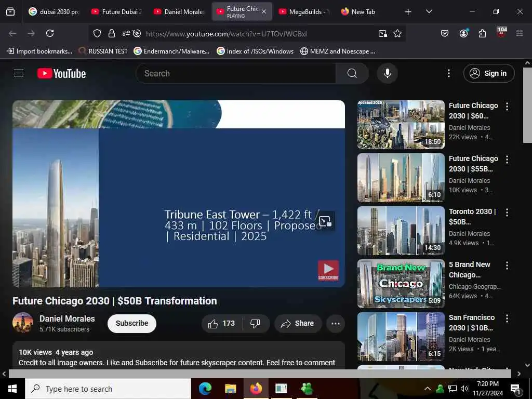Click the Sign in button
The width and height of the screenshot is (532, 399).
pyautogui.click(x=489, y=73)
